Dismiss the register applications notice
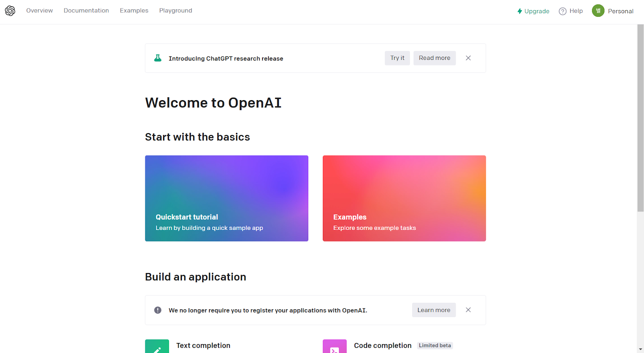 point(468,310)
